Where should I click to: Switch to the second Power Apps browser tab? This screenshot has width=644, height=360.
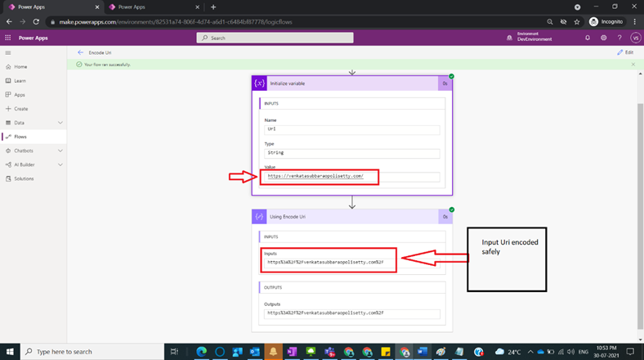[x=153, y=7]
